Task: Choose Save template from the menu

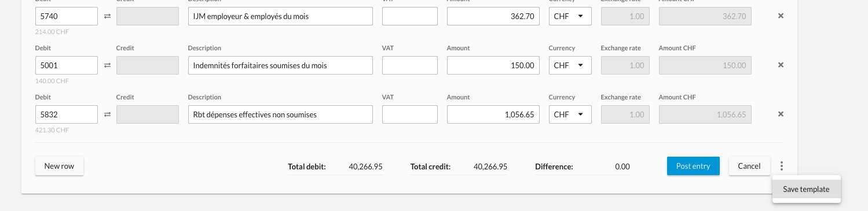Action: pyautogui.click(x=806, y=189)
